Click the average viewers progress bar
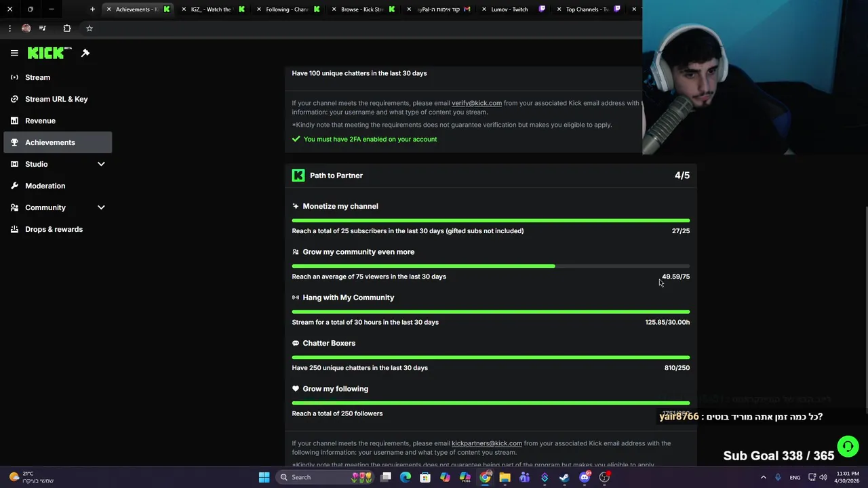 click(x=491, y=266)
